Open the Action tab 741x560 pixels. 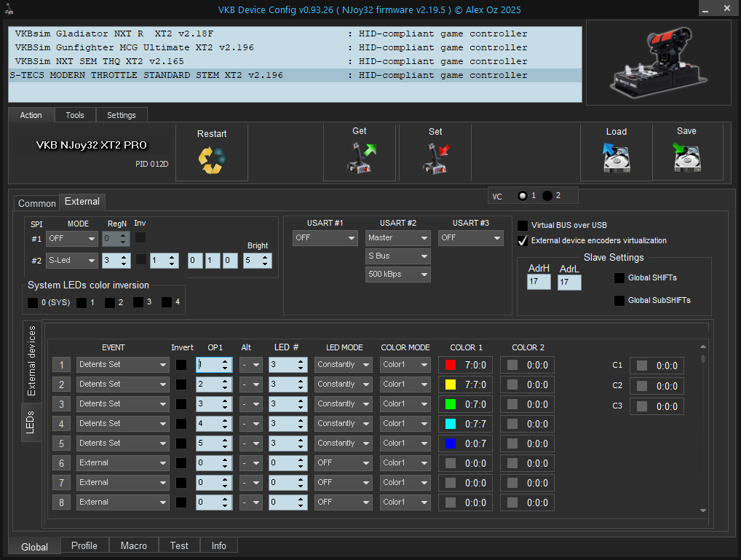[31, 115]
